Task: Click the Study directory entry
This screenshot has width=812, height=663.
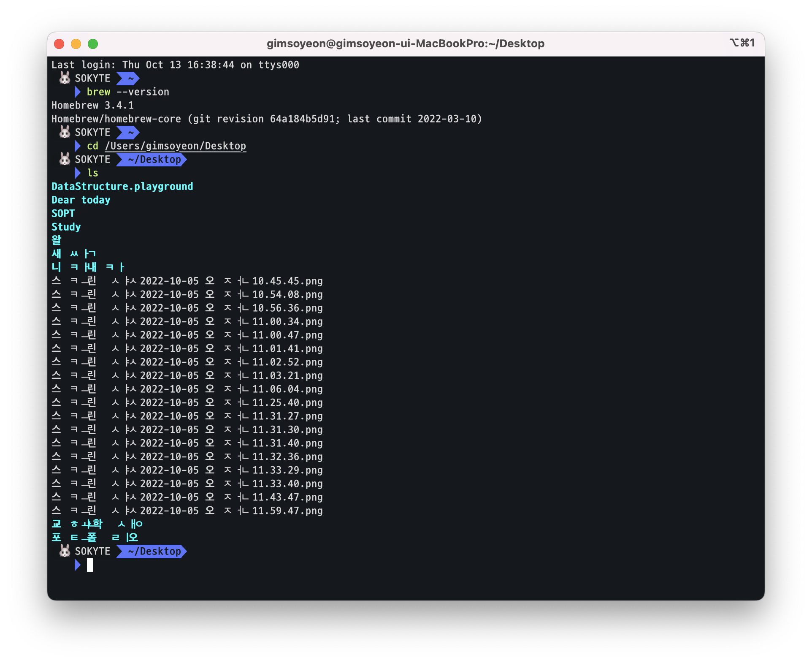Action: point(66,227)
